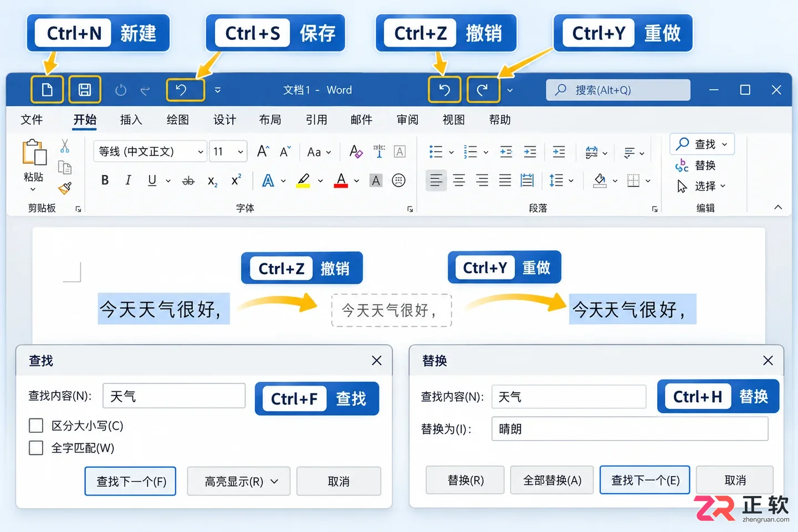Enable the 区分大小写(C) checkbox

36,426
